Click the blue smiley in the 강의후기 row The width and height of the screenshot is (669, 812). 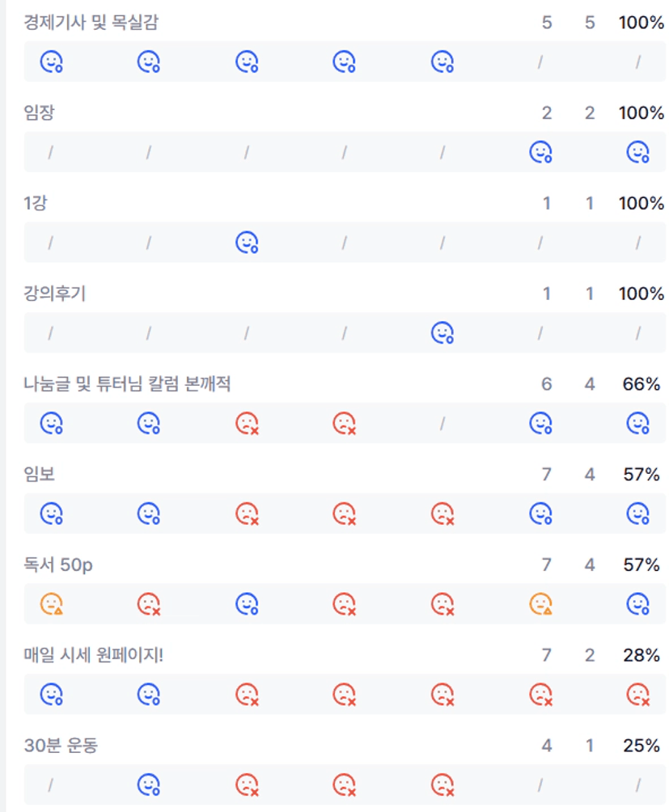pos(442,332)
